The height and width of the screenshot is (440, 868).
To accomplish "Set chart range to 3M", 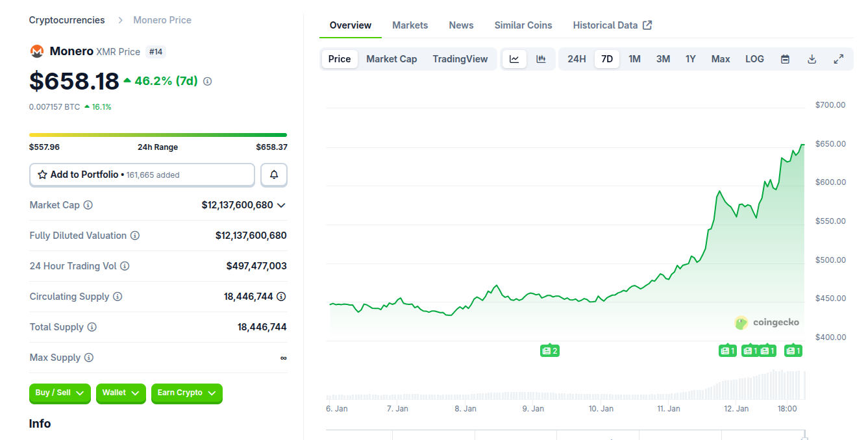I will [663, 59].
